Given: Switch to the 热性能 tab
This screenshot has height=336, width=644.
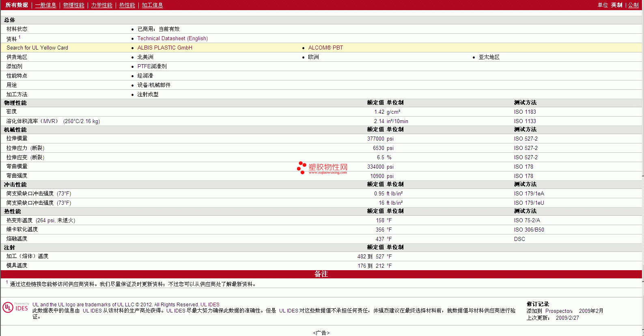Looking at the screenshot, I should [x=127, y=5].
